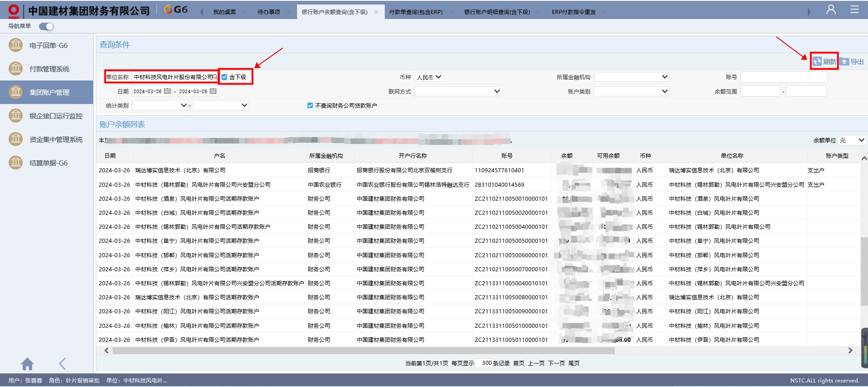Go to 上一页 in pagination
Viewport: 868px width, 387px height.
536,363
